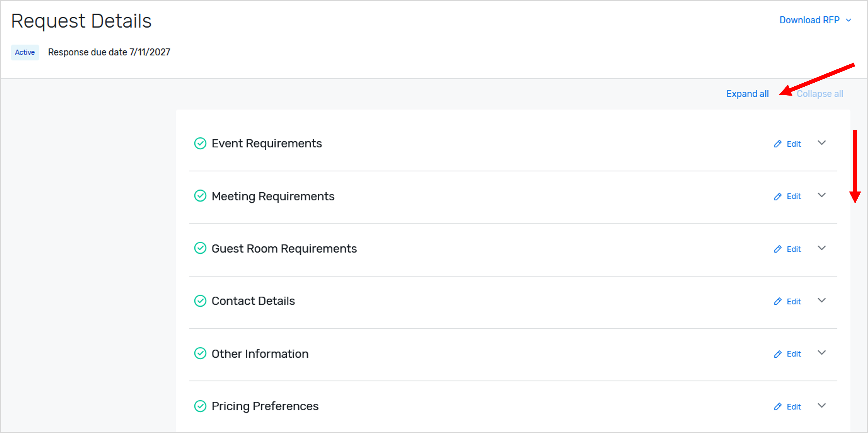Click the completion check icon beside Pricing Preferences
The height and width of the screenshot is (433, 868).
pos(200,407)
